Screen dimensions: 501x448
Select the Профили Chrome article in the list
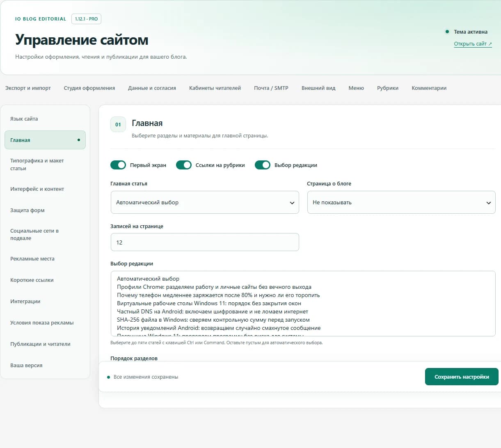(303, 287)
